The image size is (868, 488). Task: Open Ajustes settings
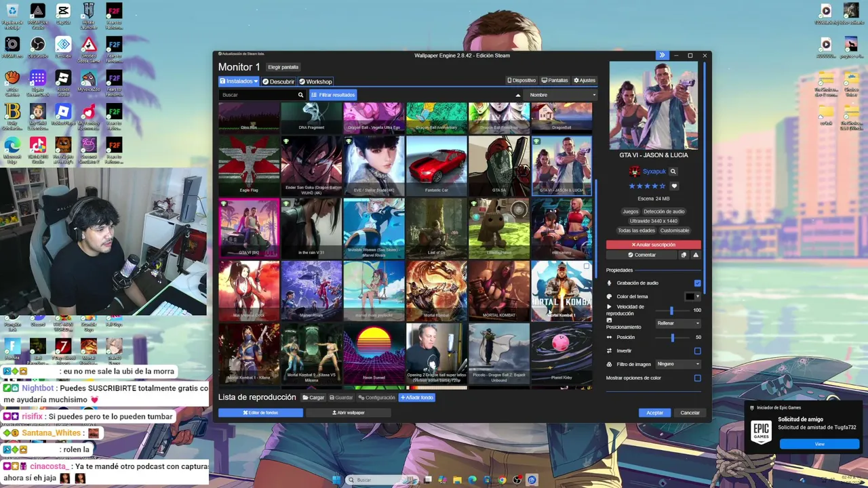[x=585, y=81]
